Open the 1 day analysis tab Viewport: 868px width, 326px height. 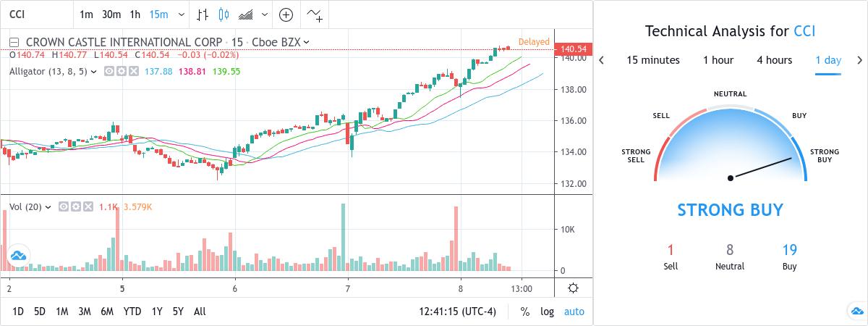click(x=828, y=60)
